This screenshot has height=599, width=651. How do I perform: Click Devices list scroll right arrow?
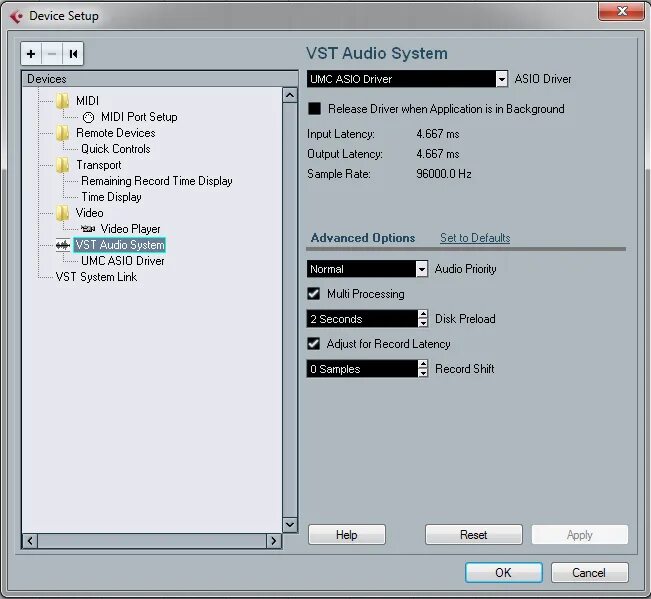click(x=274, y=541)
